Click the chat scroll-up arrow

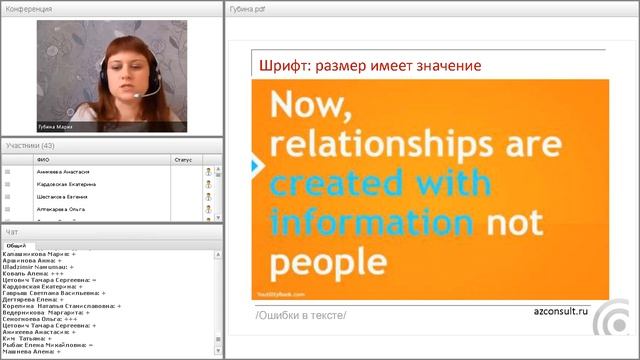coord(218,254)
